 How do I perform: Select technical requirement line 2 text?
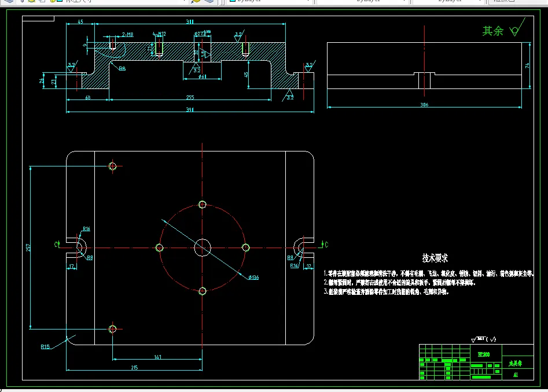(399, 282)
